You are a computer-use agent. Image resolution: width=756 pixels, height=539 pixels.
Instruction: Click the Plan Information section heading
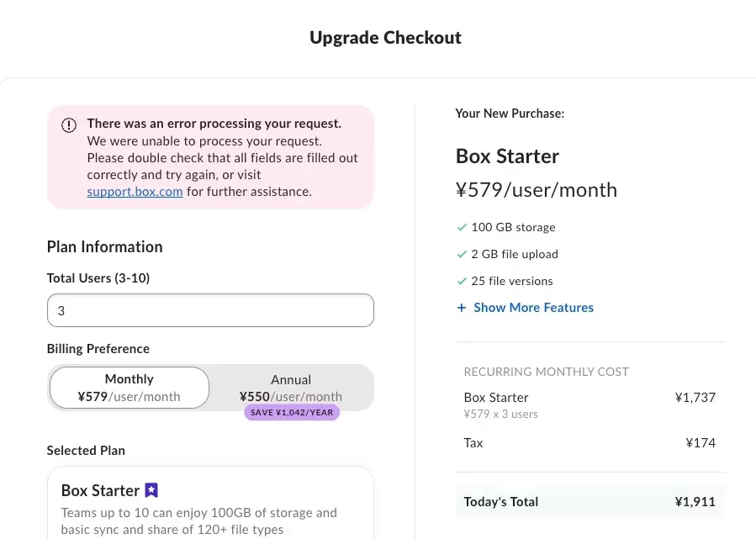pyautogui.click(x=104, y=247)
